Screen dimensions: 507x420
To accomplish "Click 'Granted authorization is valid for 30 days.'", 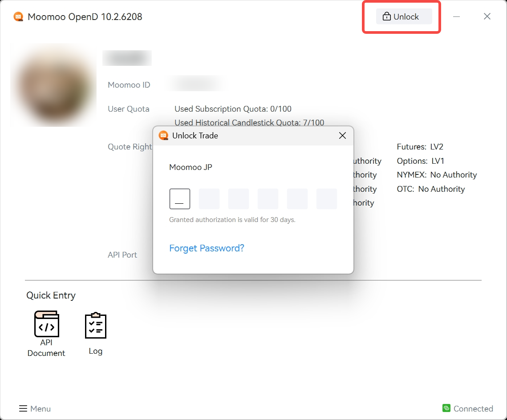I will pos(232,220).
